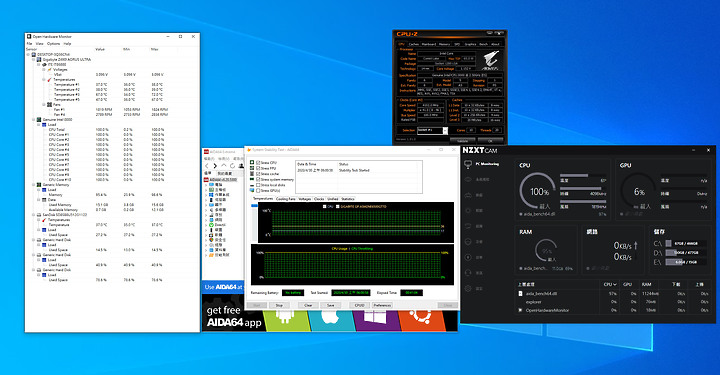Toggle the CPU legend checkbox in temperature graph
Viewport: 720px width, 375px height.
point(325,207)
